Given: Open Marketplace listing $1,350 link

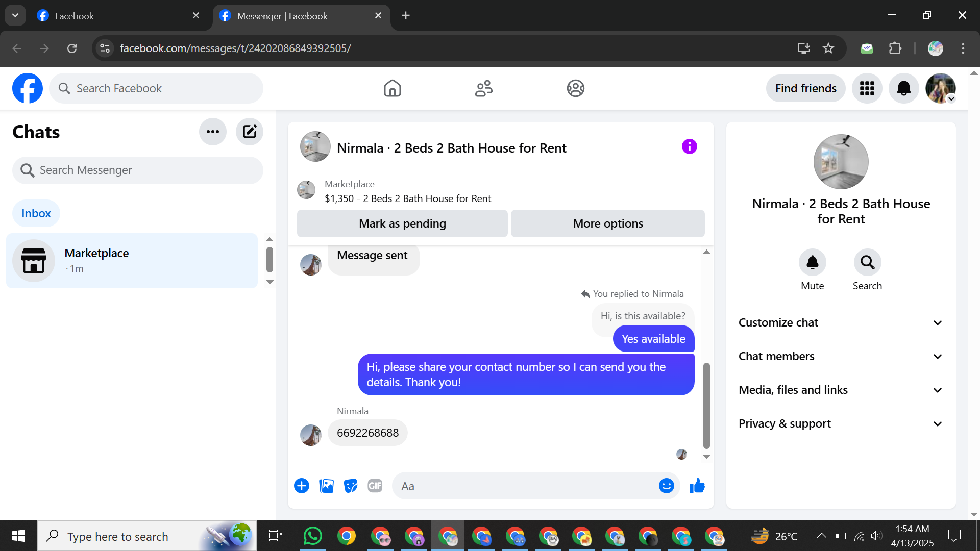Looking at the screenshot, I should [408, 198].
